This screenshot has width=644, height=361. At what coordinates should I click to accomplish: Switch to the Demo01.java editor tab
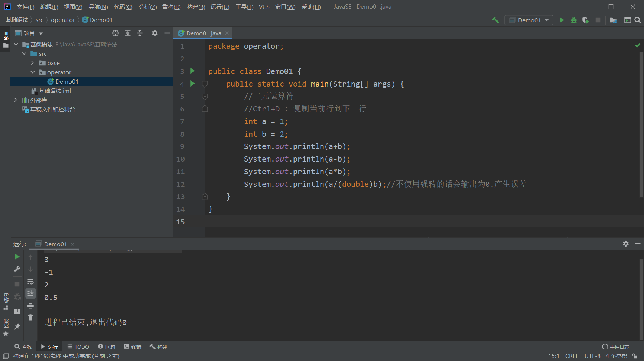[204, 33]
